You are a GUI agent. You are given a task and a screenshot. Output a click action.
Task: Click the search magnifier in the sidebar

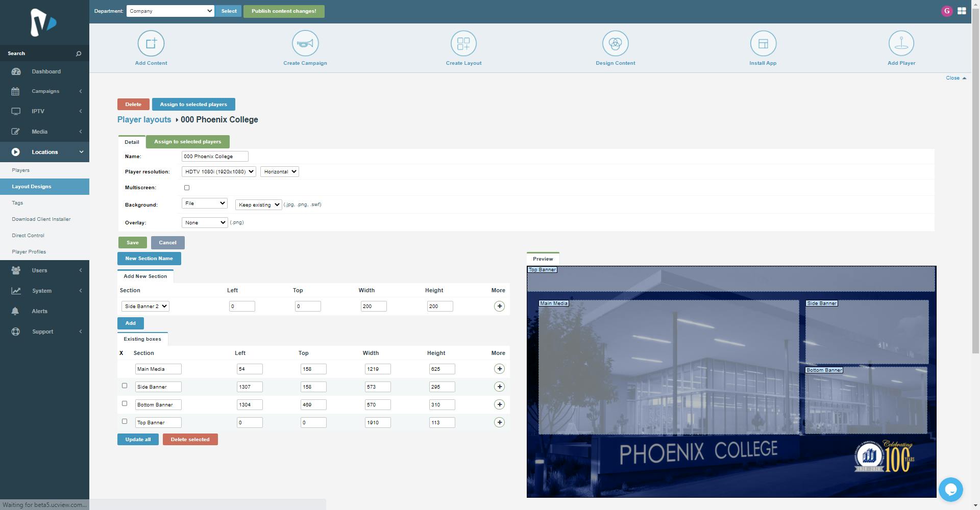click(78, 53)
